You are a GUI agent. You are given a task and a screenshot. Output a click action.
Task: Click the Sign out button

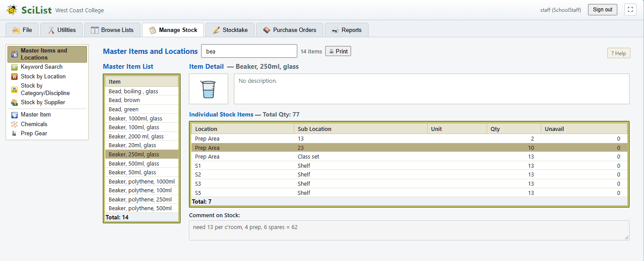[x=602, y=10]
